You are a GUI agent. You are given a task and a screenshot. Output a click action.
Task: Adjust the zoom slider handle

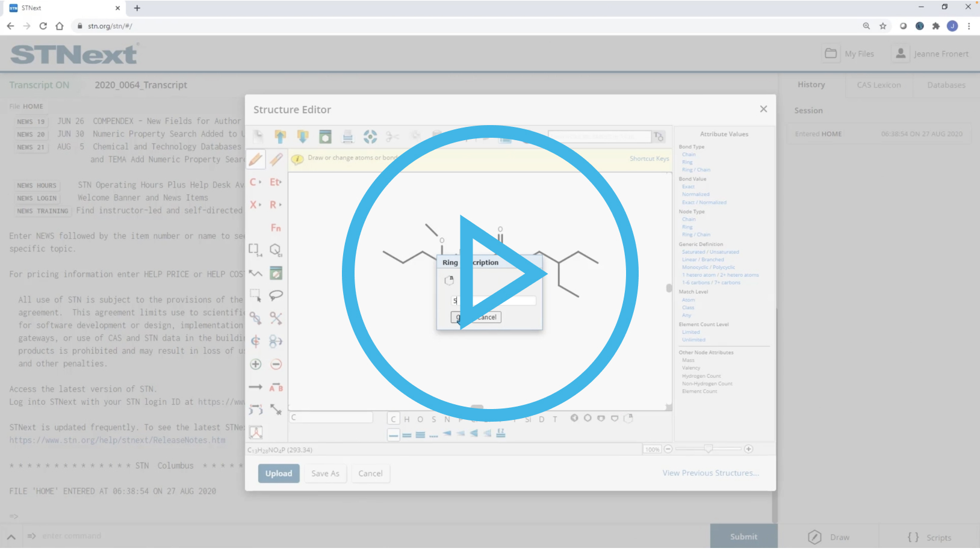coord(709,449)
